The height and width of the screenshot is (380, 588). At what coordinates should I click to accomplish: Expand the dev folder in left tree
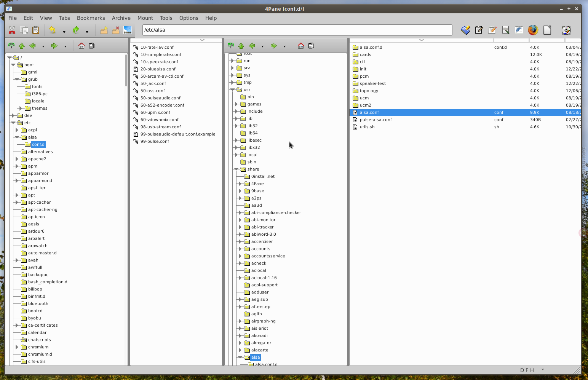13,115
